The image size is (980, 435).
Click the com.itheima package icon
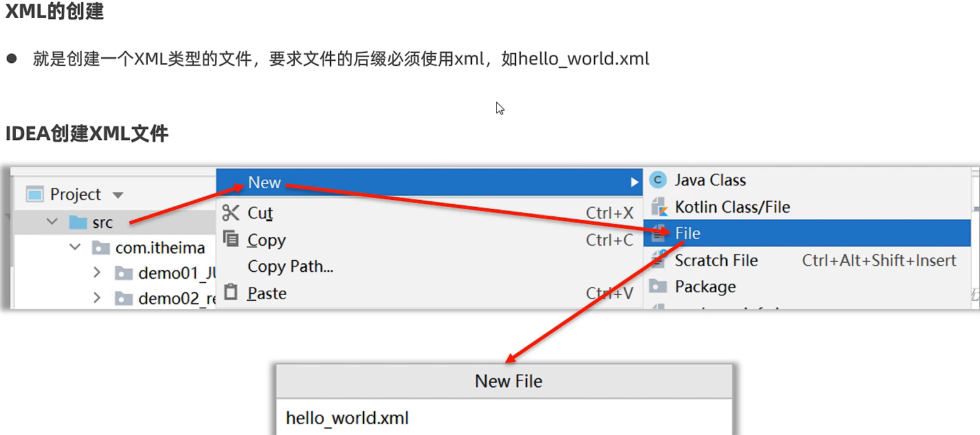pyautogui.click(x=100, y=247)
